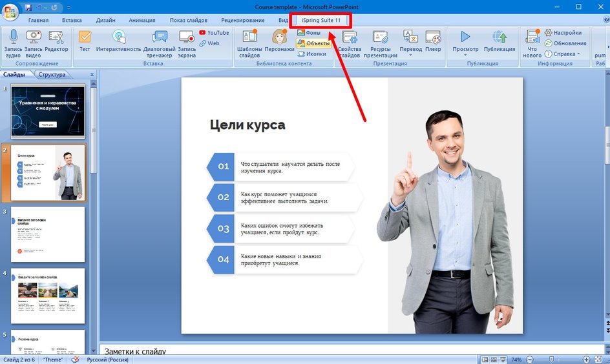The image size is (610, 364).
Task: Open the Вставка ribbon tab
Action: click(72, 20)
